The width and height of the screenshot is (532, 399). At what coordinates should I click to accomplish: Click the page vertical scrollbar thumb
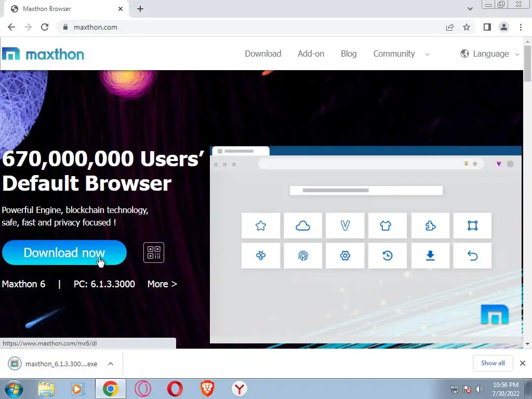(527, 63)
